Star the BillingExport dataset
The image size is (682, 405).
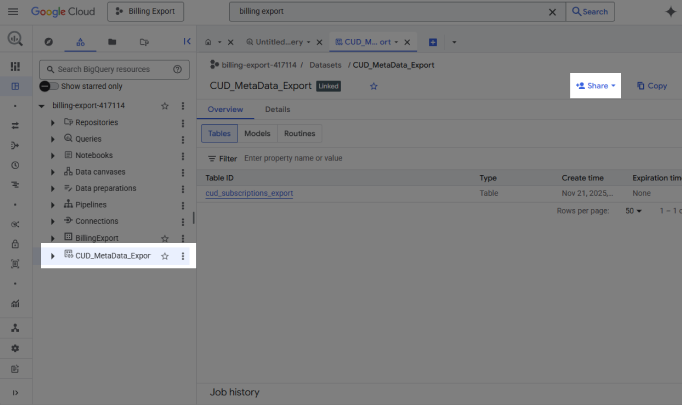tap(165, 238)
